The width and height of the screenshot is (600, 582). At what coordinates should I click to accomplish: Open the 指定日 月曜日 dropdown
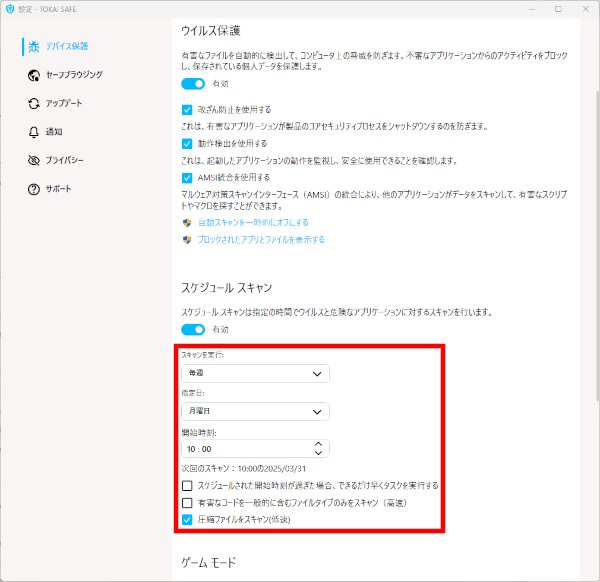point(255,412)
